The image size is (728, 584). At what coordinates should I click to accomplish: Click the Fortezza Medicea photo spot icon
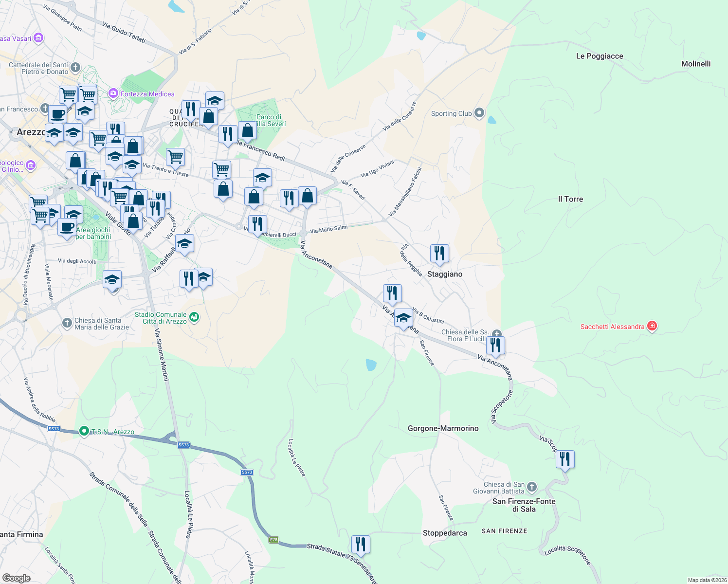(x=113, y=93)
